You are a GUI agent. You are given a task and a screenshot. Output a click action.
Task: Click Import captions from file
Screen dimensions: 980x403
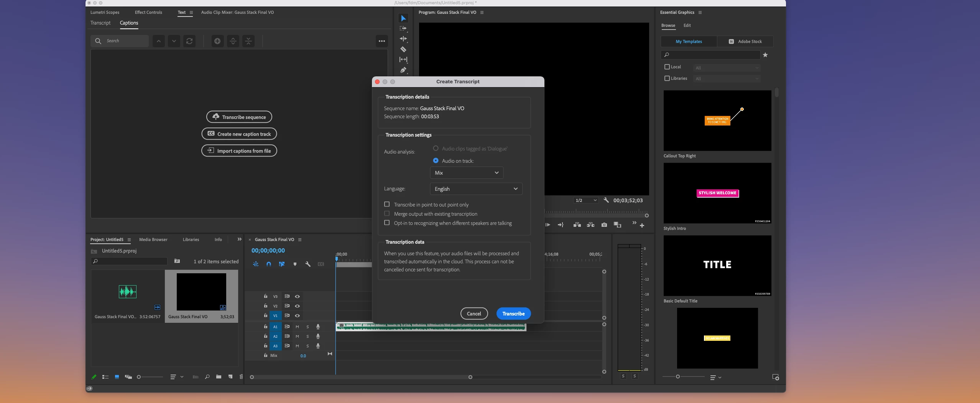point(239,151)
